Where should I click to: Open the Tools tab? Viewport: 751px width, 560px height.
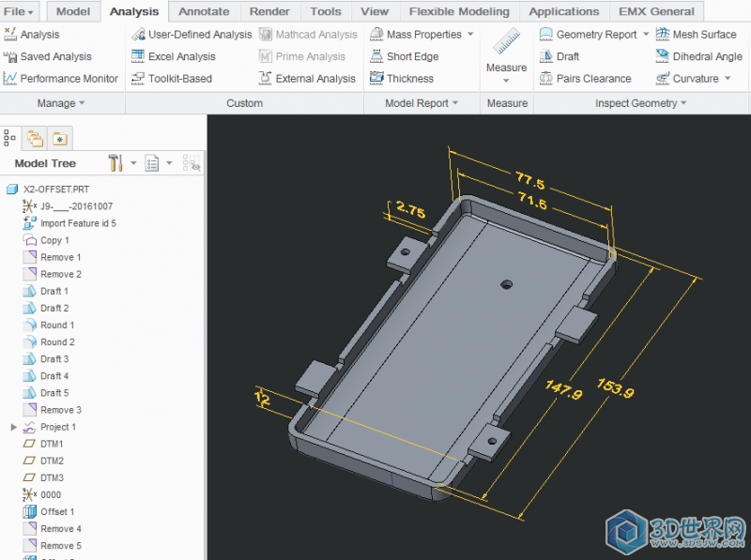coord(325,11)
